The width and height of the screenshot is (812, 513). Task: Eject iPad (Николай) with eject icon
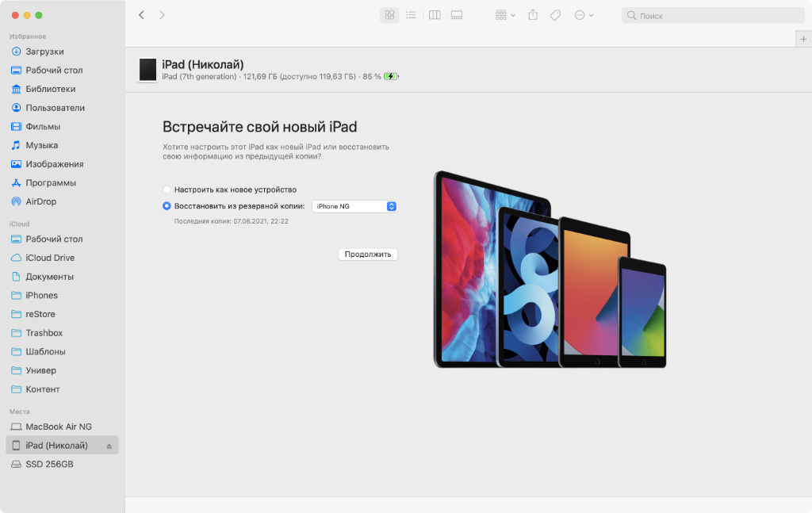point(109,446)
